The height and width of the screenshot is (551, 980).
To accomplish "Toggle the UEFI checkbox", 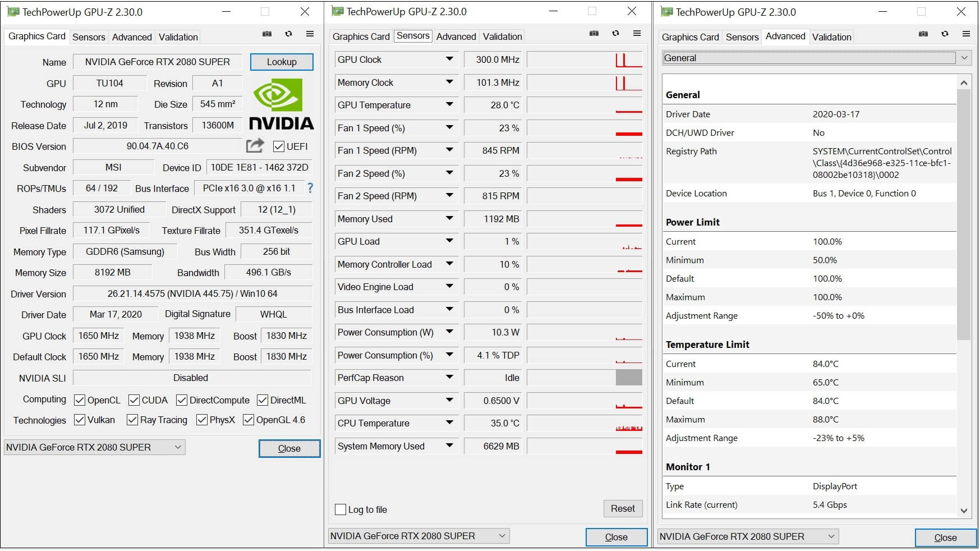I will (279, 146).
